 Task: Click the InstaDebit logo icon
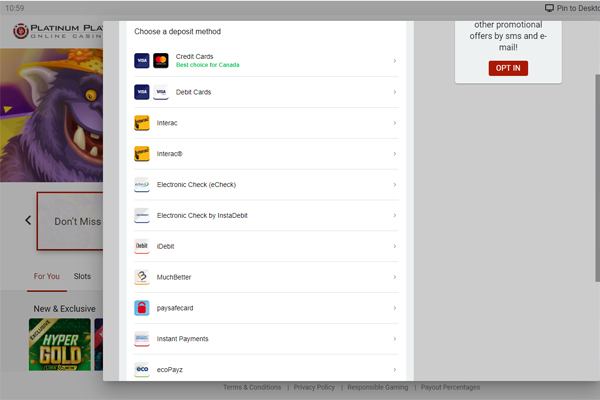click(142, 216)
